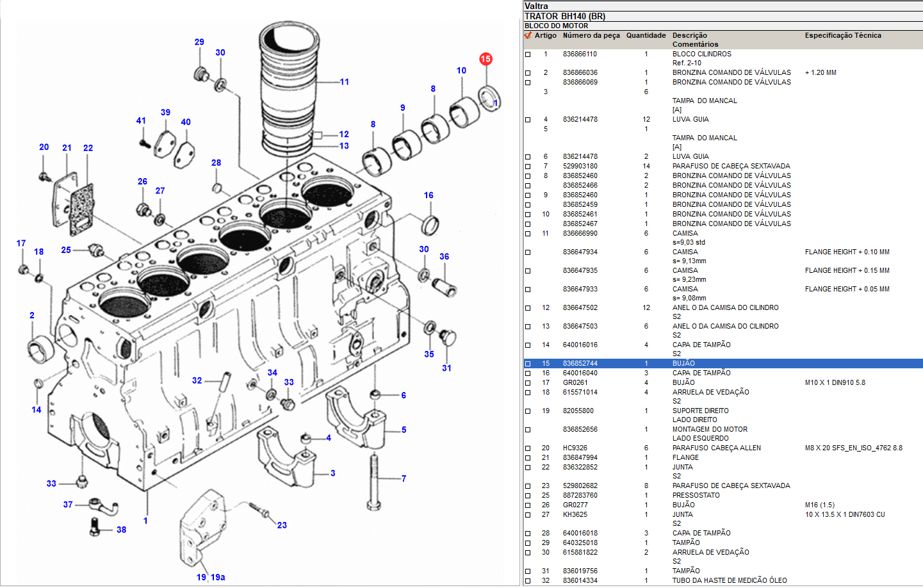923x588 pixels.
Task: Enable the checkbox for part 640016040
Action: (528, 373)
